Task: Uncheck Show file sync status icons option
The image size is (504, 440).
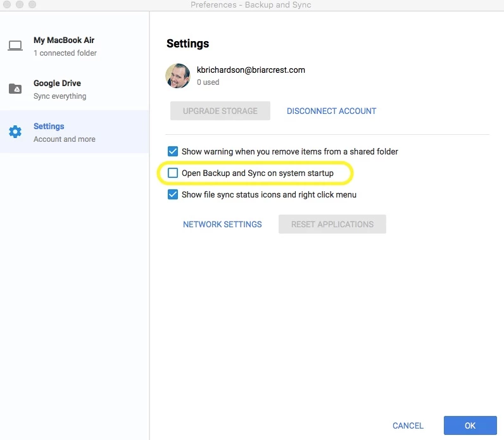Action: (x=173, y=194)
